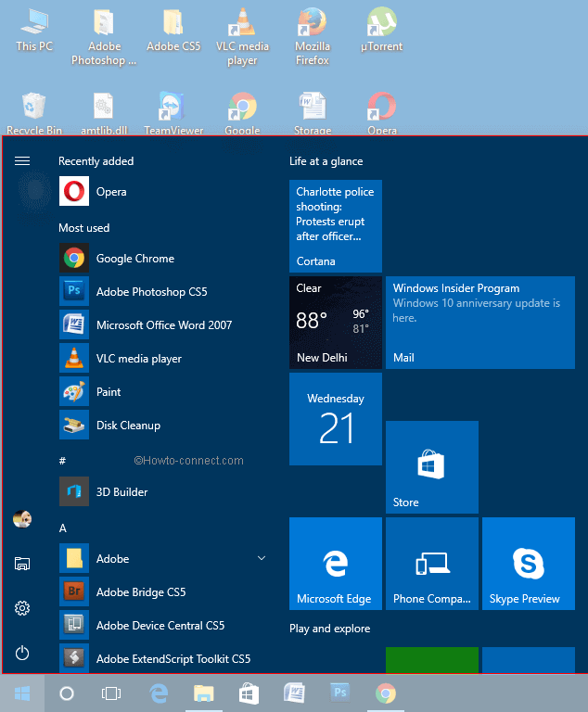
Task: Open Task View on taskbar
Action: (111, 693)
